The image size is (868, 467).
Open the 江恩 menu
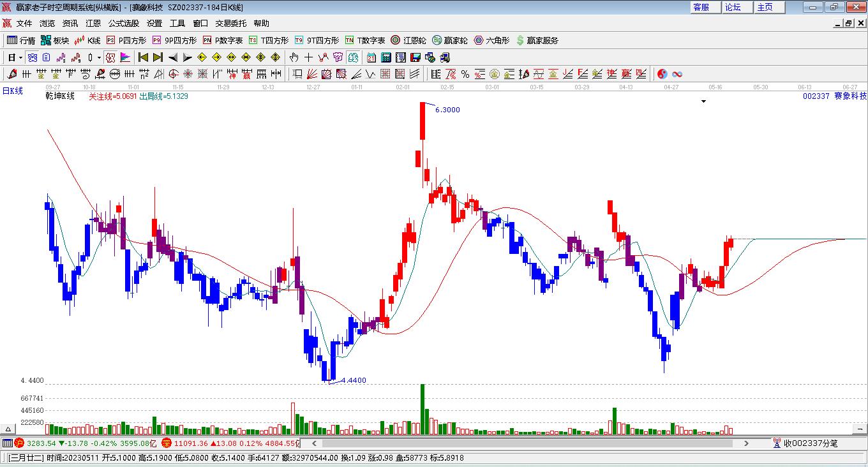[x=93, y=23]
